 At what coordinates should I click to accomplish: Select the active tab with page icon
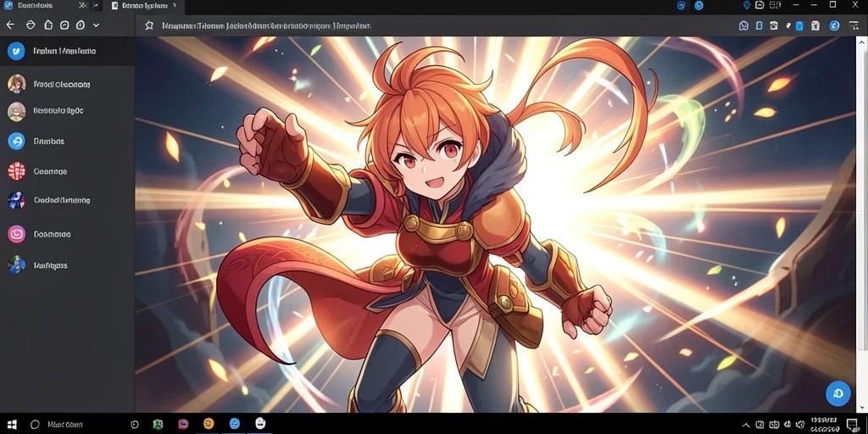[x=142, y=6]
